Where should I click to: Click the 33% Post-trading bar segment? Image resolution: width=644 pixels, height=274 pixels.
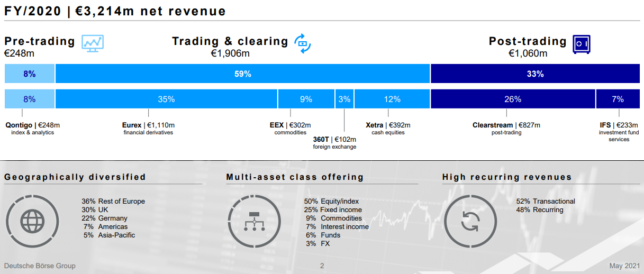pos(535,74)
